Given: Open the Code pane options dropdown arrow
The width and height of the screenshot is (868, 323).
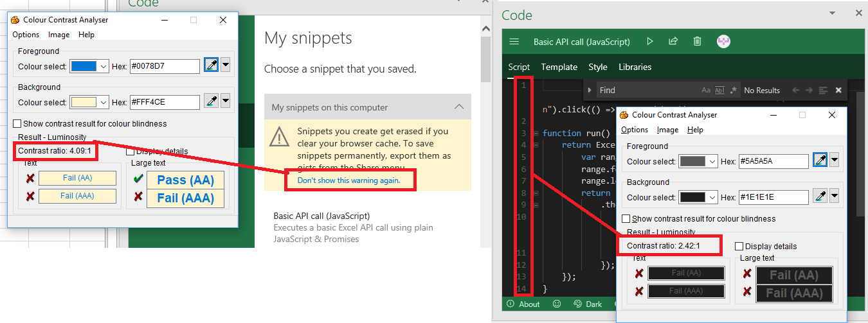Looking at the screenshot, I should coord(833,13).
